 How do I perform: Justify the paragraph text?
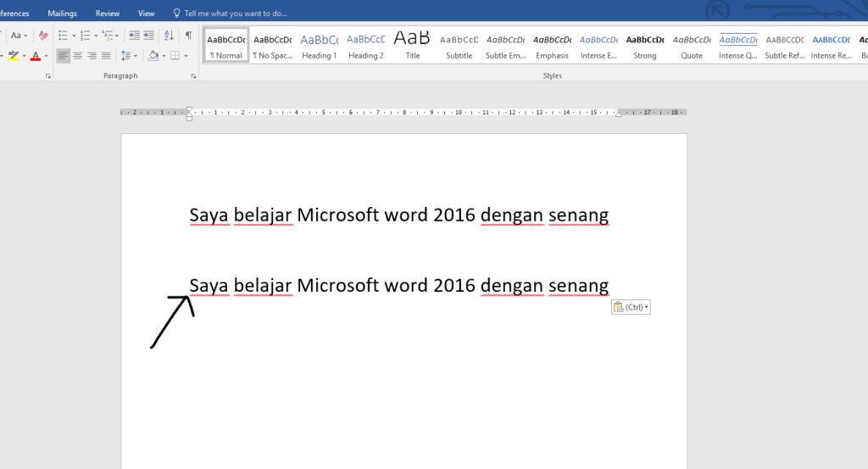106,56
